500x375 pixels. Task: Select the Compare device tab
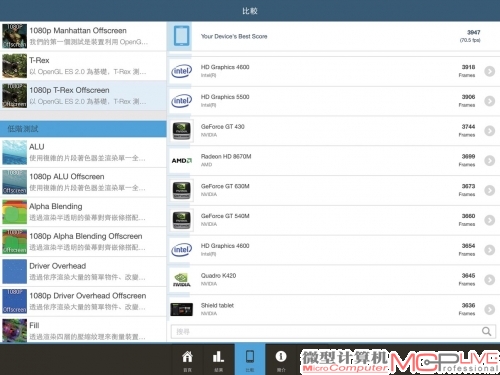250,359
